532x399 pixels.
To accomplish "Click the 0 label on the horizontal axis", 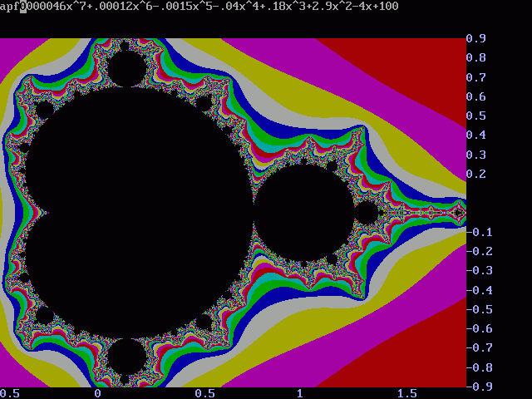I will 97,393.
